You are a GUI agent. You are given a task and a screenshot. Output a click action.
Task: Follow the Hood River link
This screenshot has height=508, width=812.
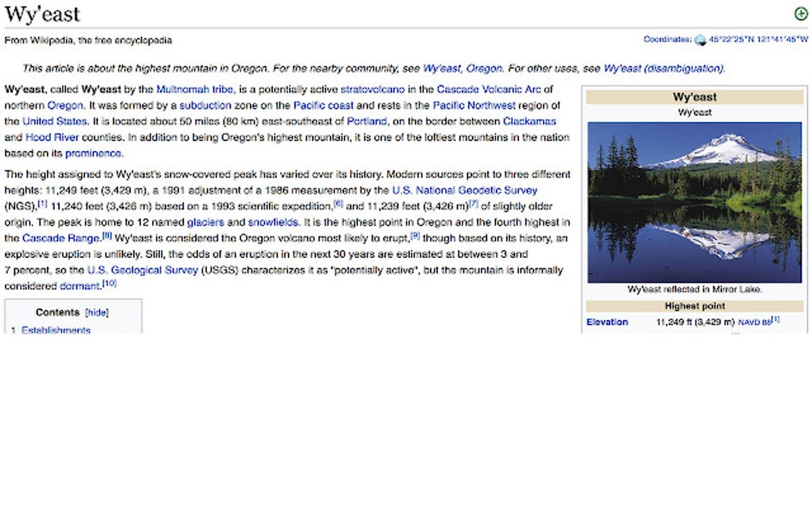(53, 137)
